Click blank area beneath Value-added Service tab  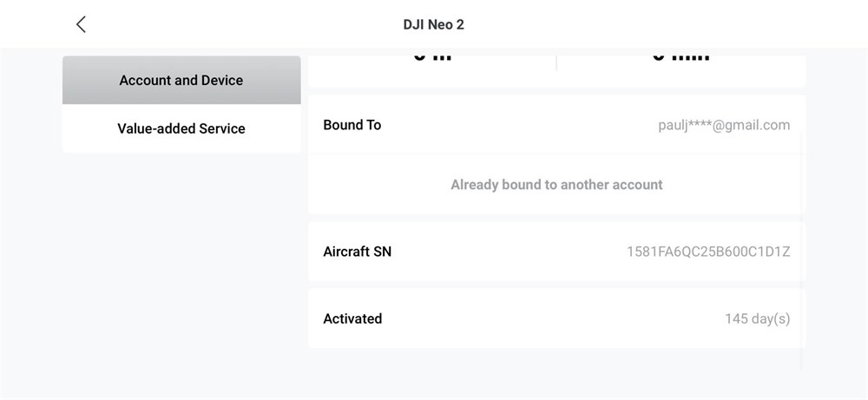(181, 266)
